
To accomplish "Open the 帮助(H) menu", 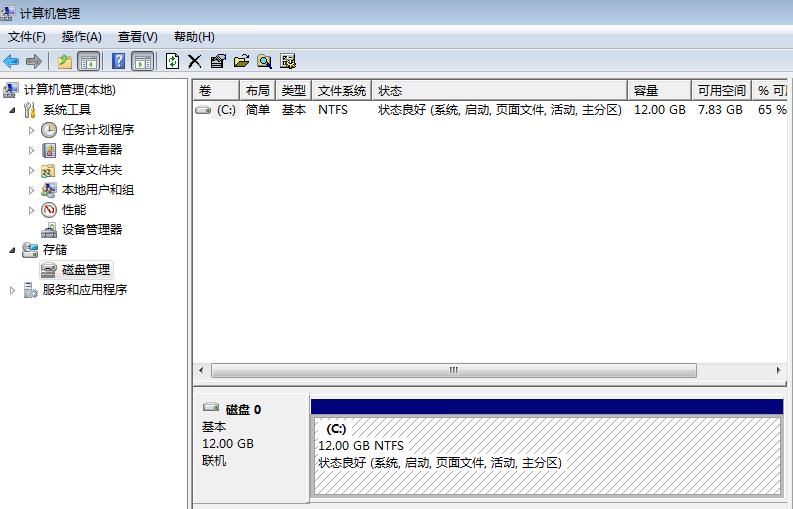I will (x=194, y=37).
